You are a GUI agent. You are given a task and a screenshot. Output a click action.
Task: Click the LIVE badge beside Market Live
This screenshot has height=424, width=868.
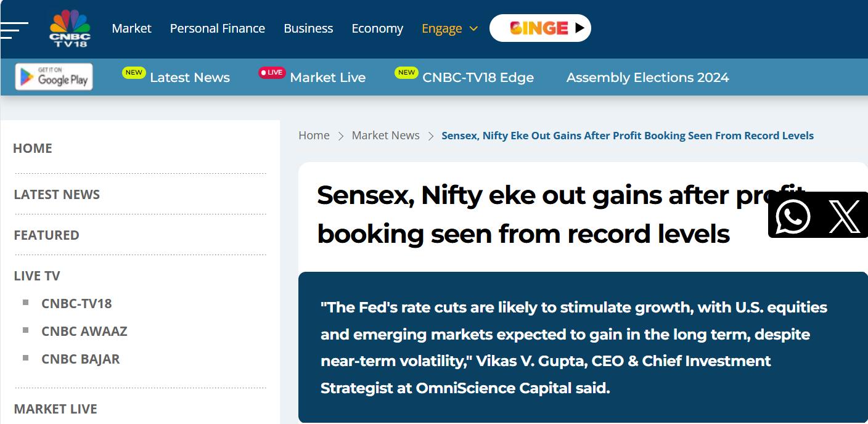coord(272,73)
